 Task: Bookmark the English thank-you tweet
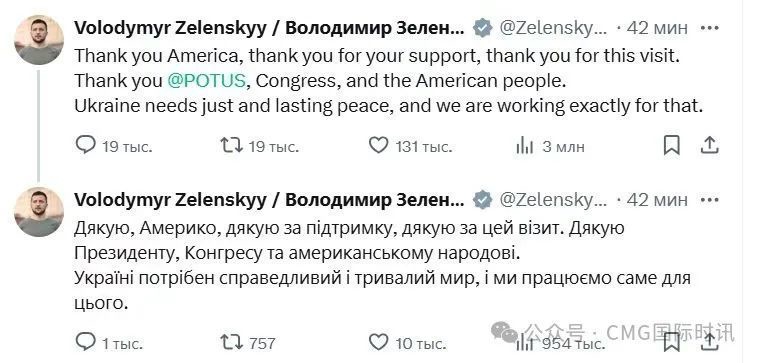pos(671,145)
